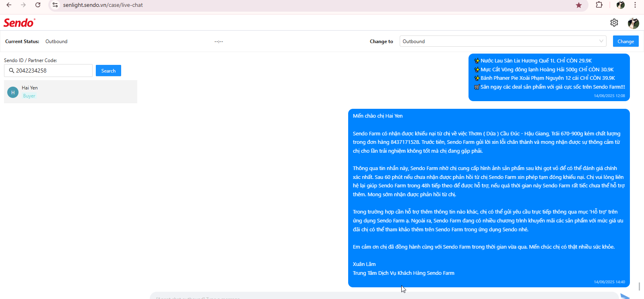This screenshot has height=299, width=644.
Task: Click the chat scrollbar thumb
Action: coord(639,287)
